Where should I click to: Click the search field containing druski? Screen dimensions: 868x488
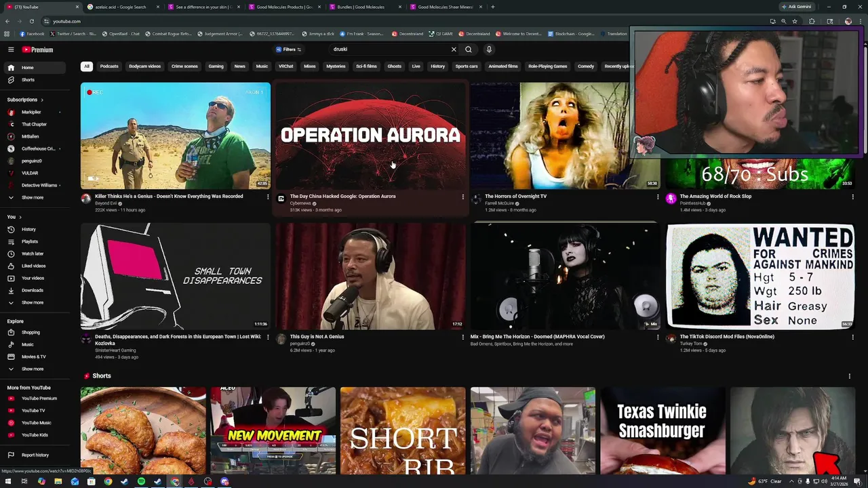(x=390, y=49)
